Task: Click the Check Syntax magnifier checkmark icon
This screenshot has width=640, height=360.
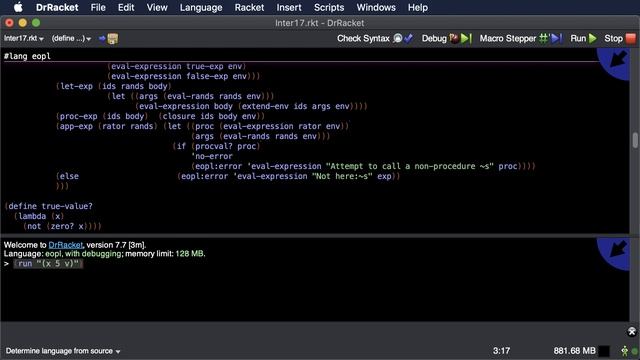Action: [x=403, y=38]
